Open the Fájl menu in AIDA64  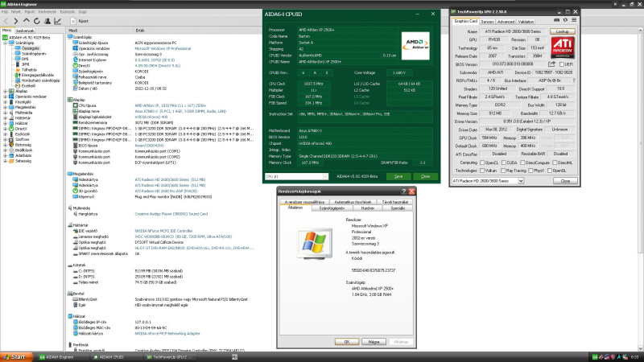[x=5, y=12]
